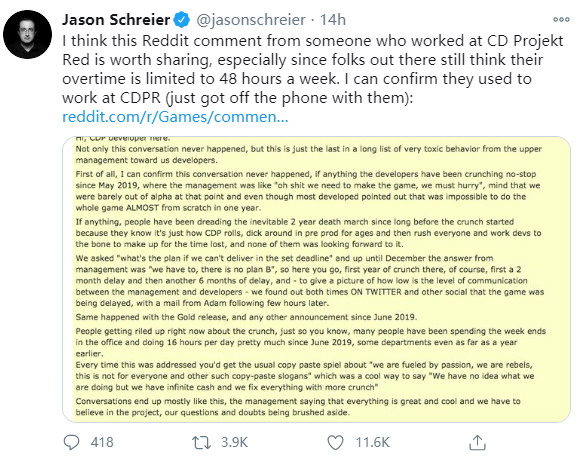Click the Jason Schreier display name
Viewport: 583px width, 459px height.
[x=116, y=20]
